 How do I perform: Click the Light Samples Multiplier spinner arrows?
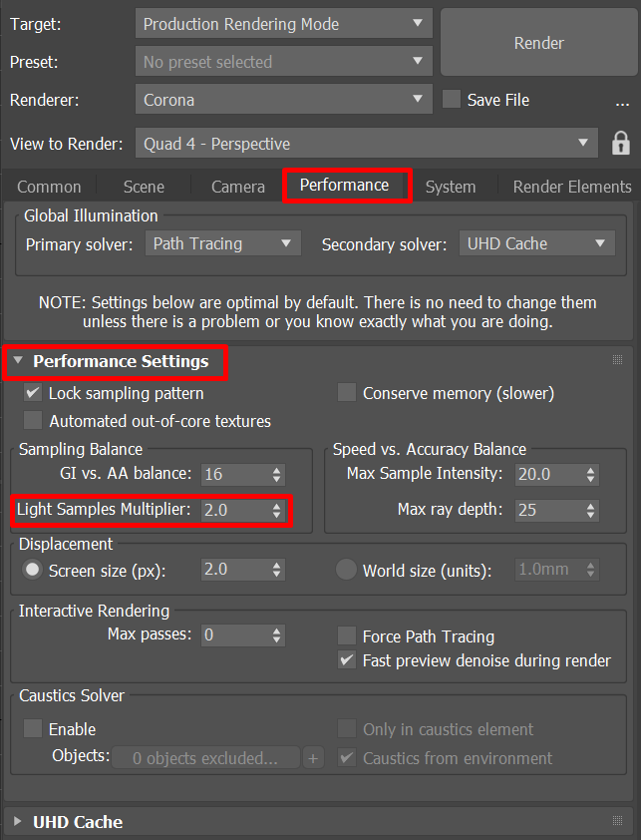tap(276, 510)
